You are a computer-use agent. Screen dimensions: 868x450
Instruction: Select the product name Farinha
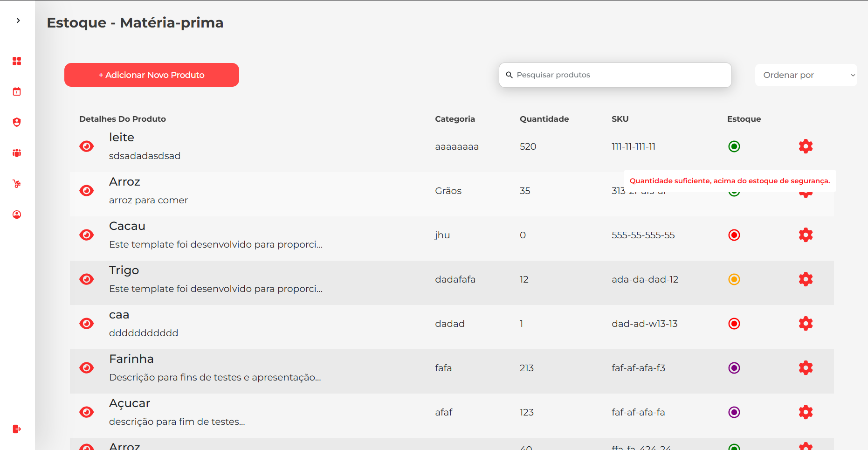[x=131, y=359]
